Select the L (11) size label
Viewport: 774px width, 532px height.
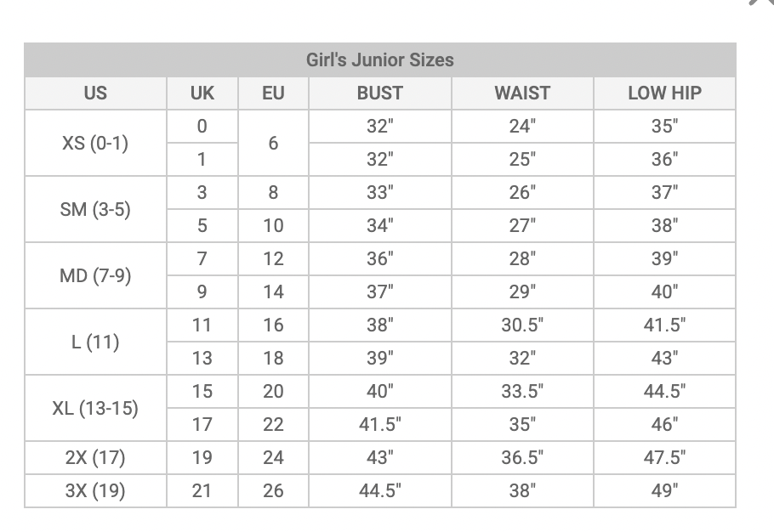pyautogui.click(x=95, y=342)
